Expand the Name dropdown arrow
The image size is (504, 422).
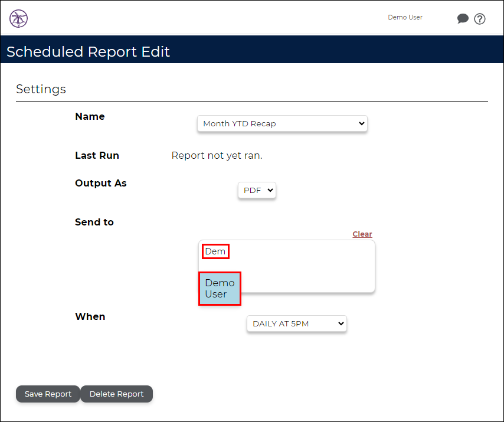[362, 123]
